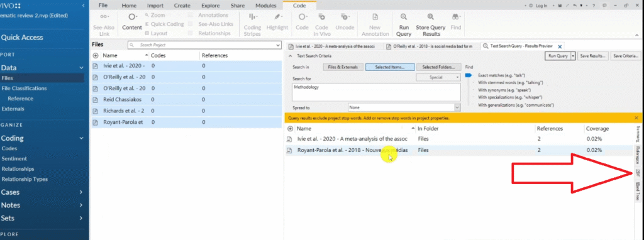Click the Save Criteria button
The image size is (644, 240).
[625, 56]
